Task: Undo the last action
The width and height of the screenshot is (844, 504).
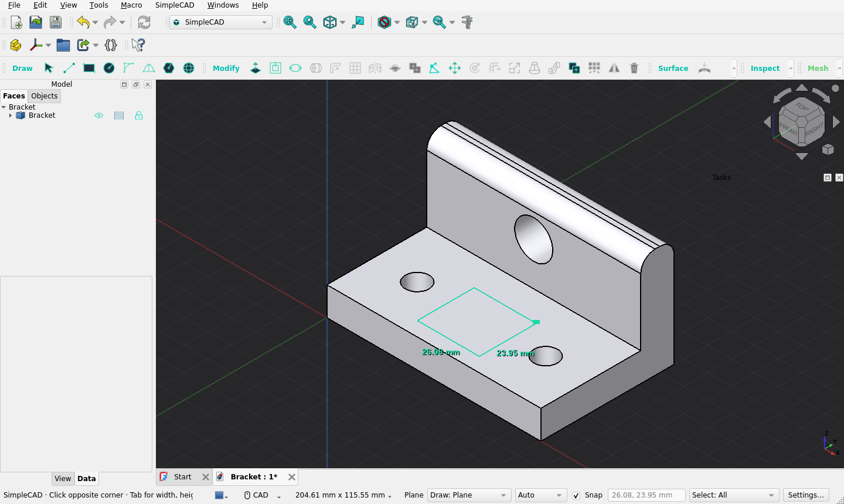Action: [83, 22]
